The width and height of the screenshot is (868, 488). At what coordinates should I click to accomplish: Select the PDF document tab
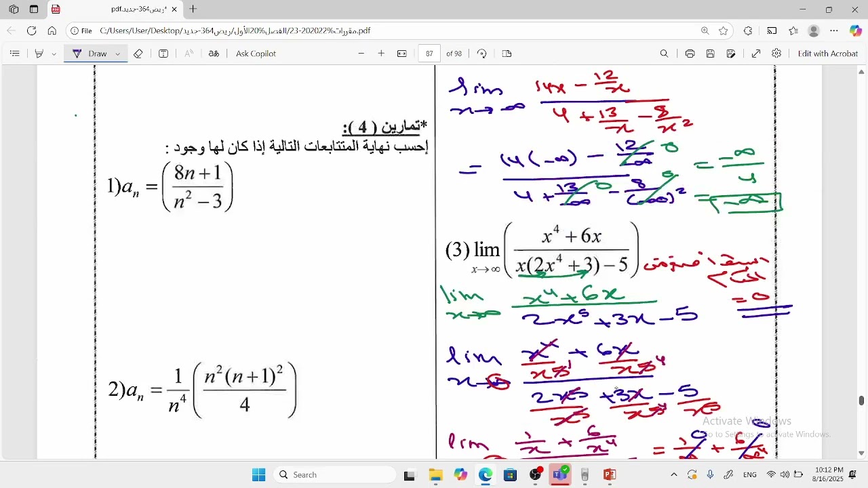(115, 9)
